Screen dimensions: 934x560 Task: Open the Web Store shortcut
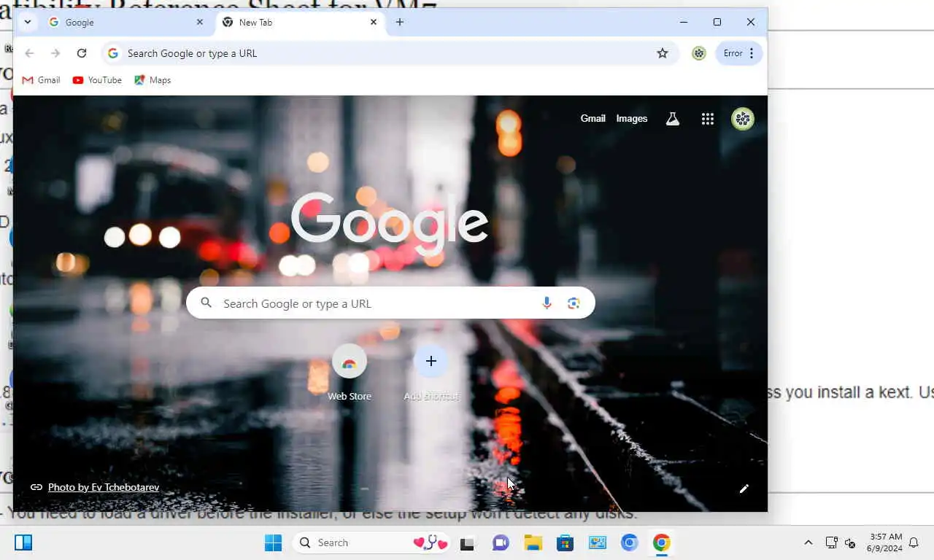[x=349, y=373]
